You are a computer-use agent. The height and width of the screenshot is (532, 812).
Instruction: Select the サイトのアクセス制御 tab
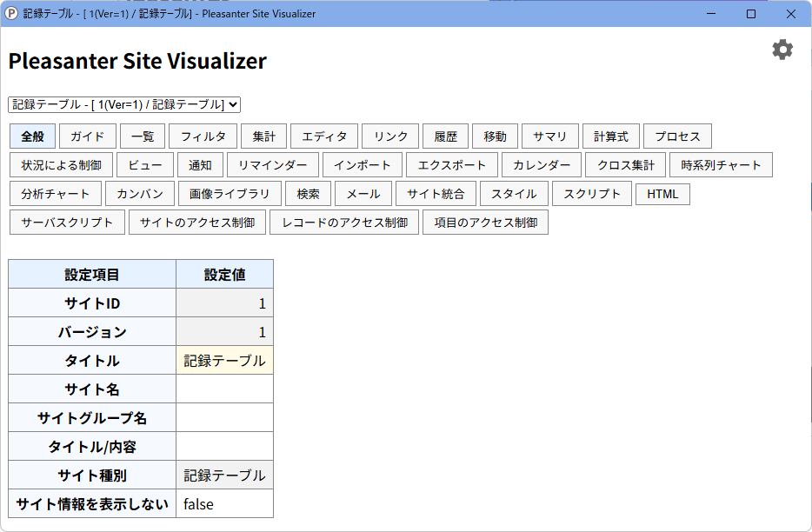[197, 223]
